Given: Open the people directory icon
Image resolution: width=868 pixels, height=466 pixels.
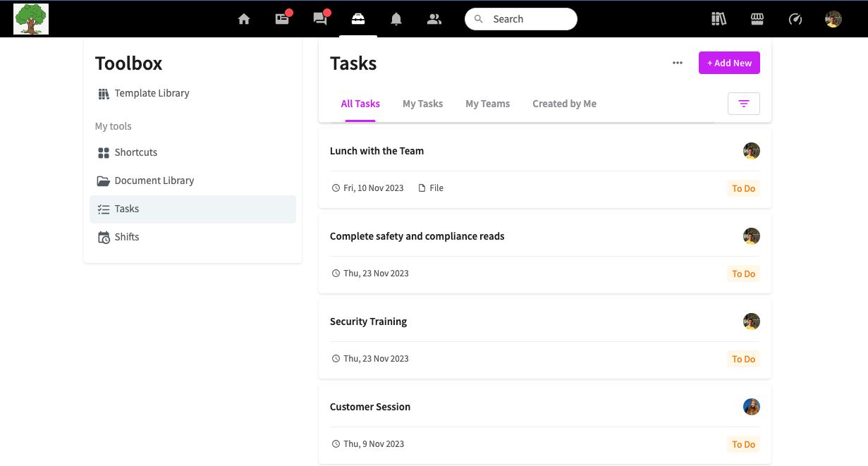Looking at the screenshot, I should [x=434, y=19].
